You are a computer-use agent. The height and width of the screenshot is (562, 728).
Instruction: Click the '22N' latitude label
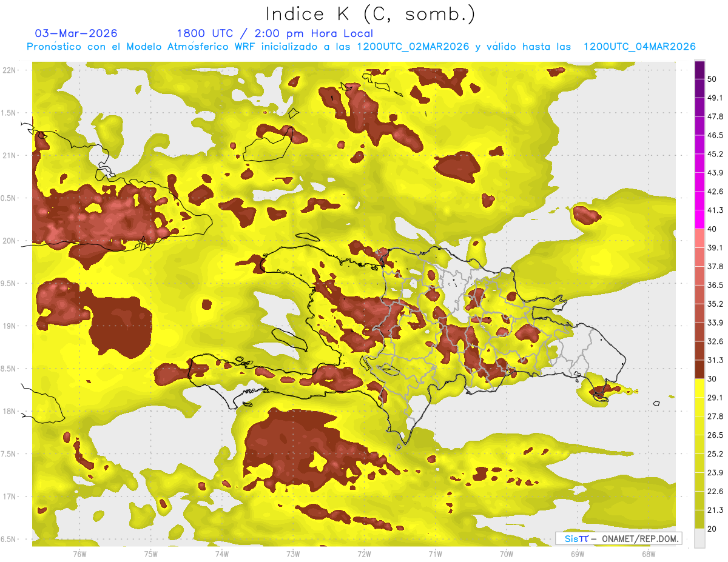pos(9,70)
